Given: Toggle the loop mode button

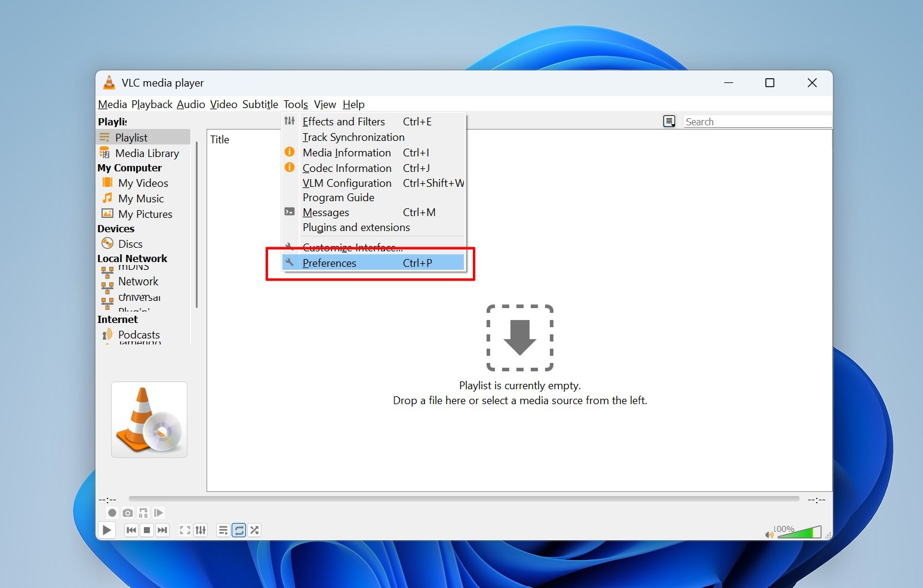Looking at the screenshot, I should click(x=239, y=530).
